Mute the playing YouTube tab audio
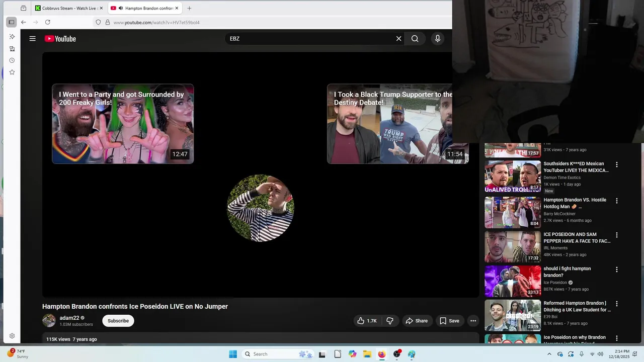644x362 pixels. 121,8
